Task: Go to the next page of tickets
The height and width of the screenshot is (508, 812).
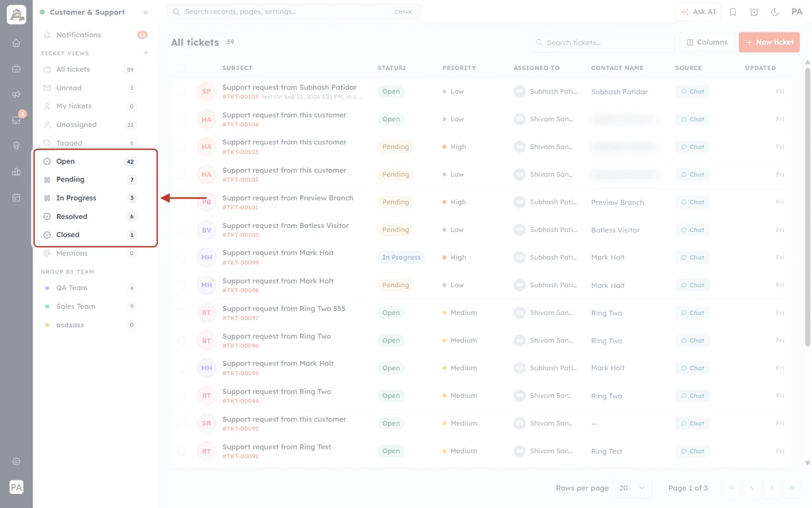Action: click(771, 488)
